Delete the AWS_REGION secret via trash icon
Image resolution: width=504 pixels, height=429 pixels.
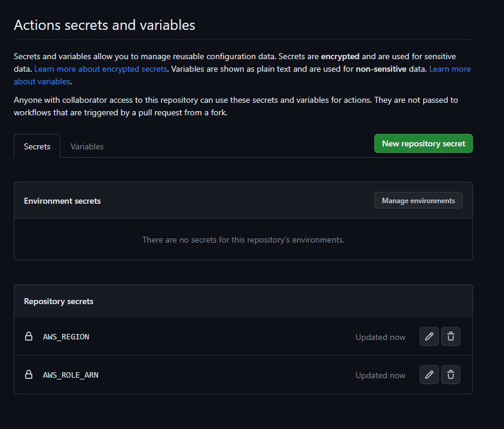click(x=451, y=336)
